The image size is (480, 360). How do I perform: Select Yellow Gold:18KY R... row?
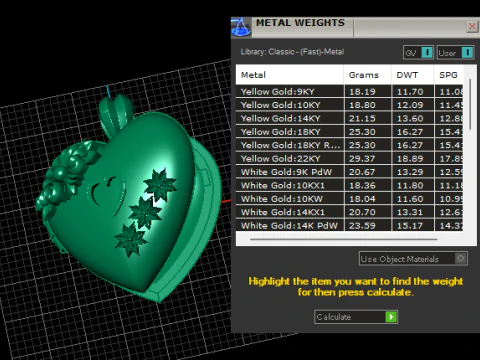coord(349,145)
